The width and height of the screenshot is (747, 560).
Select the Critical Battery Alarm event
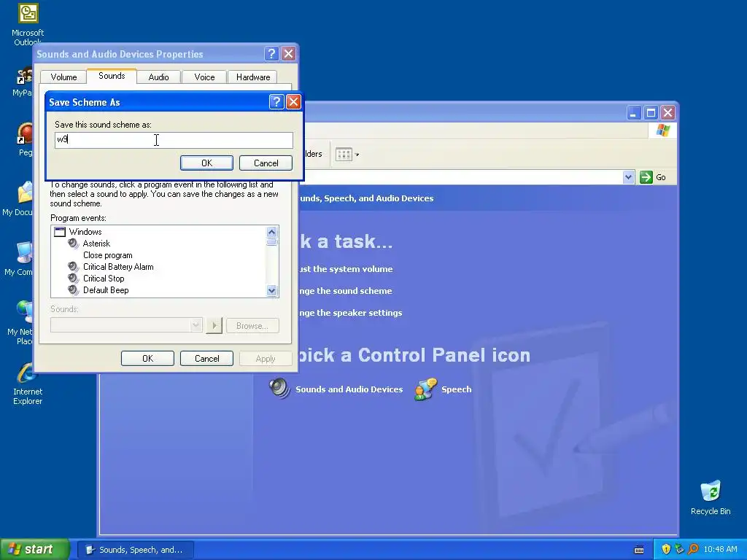click(x=118, y=267)
